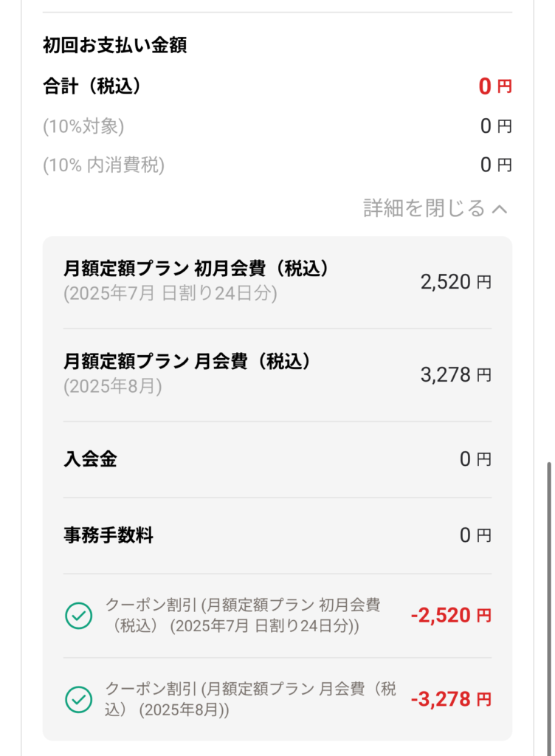Image resolution: width=555 pixels, height=756 pixels.
Task: Click the 入会金 row label
Action: 90,459
